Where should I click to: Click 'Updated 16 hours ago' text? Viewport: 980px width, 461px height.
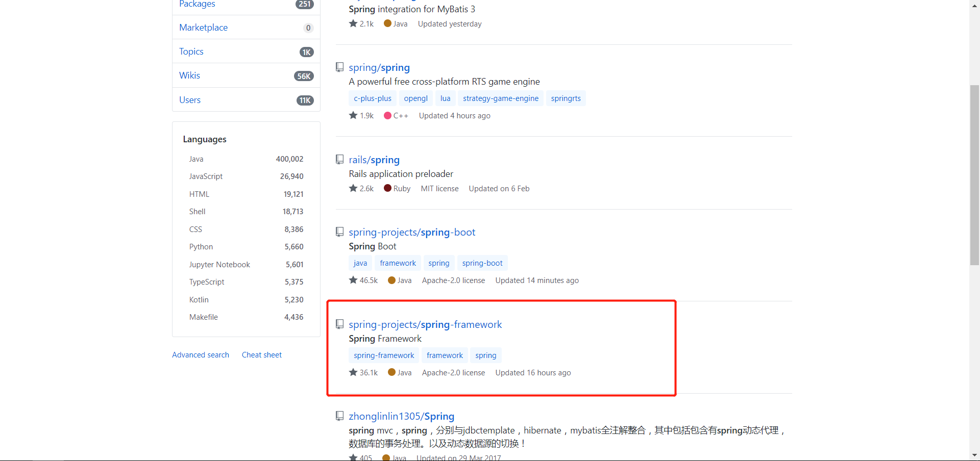(533, 373)
